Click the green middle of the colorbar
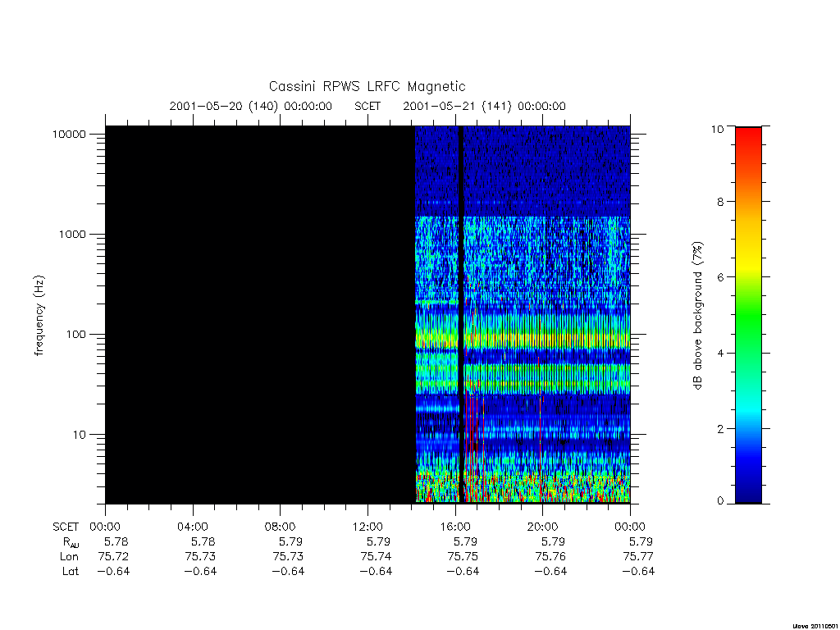The height and width of the screenshot is (630, 840). [748, 316]
